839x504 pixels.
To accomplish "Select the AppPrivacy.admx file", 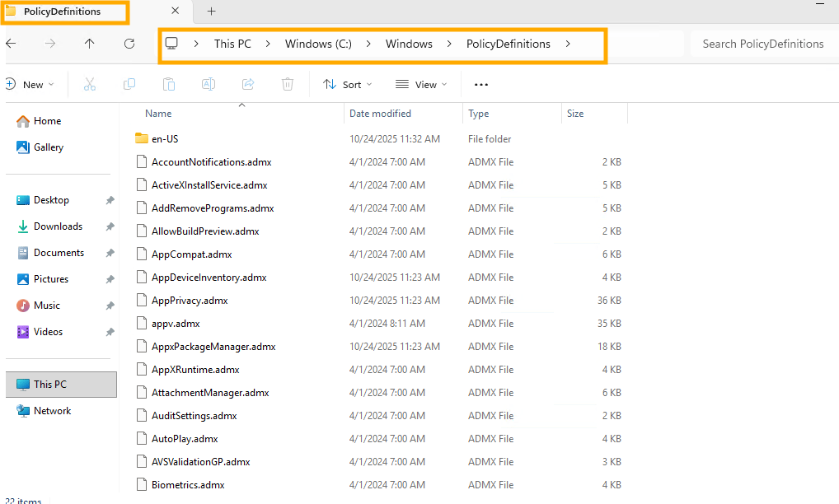I will [x=190, y=301].
